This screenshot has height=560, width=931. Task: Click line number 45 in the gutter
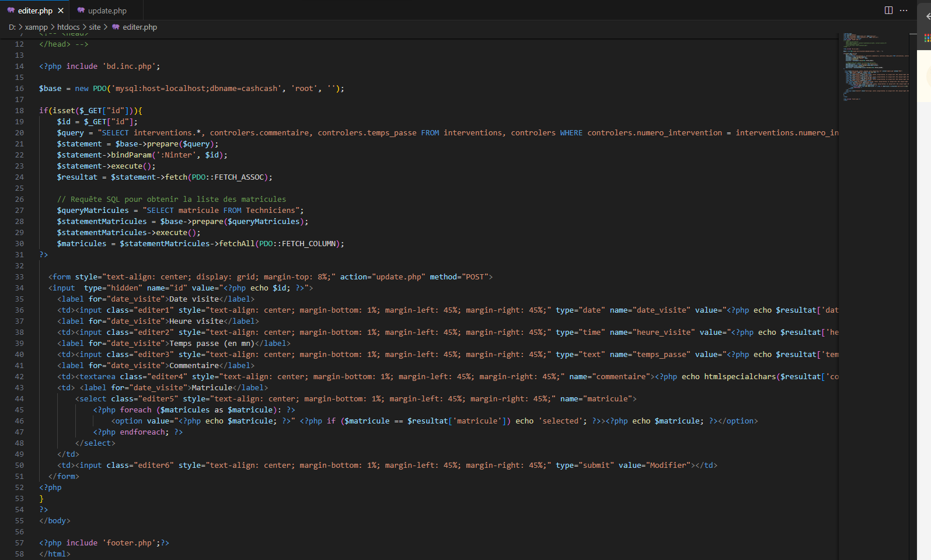tap(19, 409)
